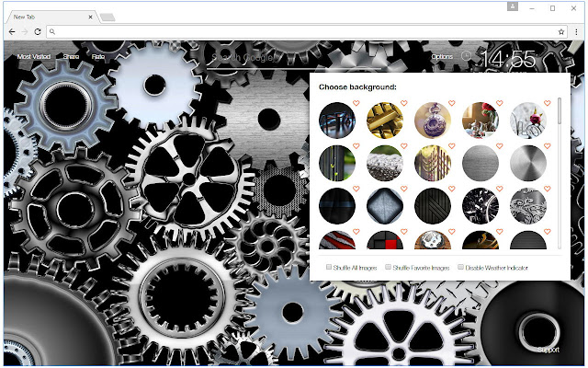Open the Chrome three-dot menu
The height and width of the screenshot is (368, 588).
pos(576,32)
